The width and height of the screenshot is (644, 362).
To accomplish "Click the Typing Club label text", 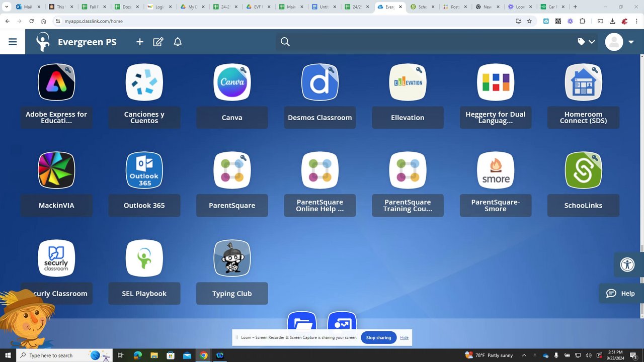I will (x=232, y=294).
